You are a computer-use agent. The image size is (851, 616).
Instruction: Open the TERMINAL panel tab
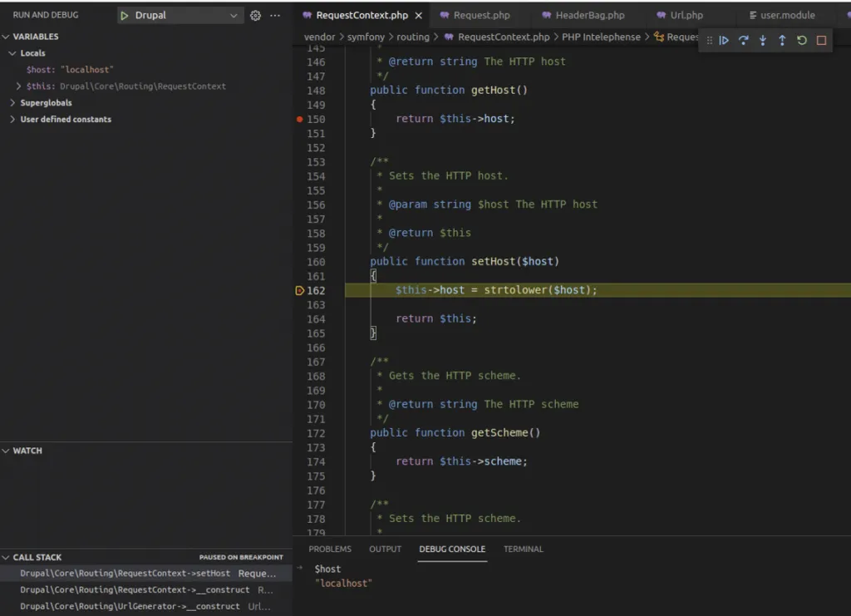coord(524,549)
